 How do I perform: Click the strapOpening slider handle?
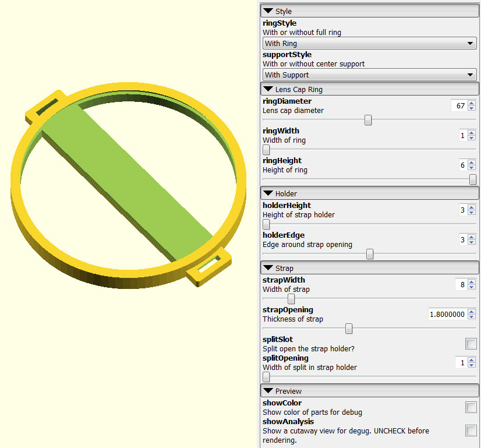click(349, 329)
